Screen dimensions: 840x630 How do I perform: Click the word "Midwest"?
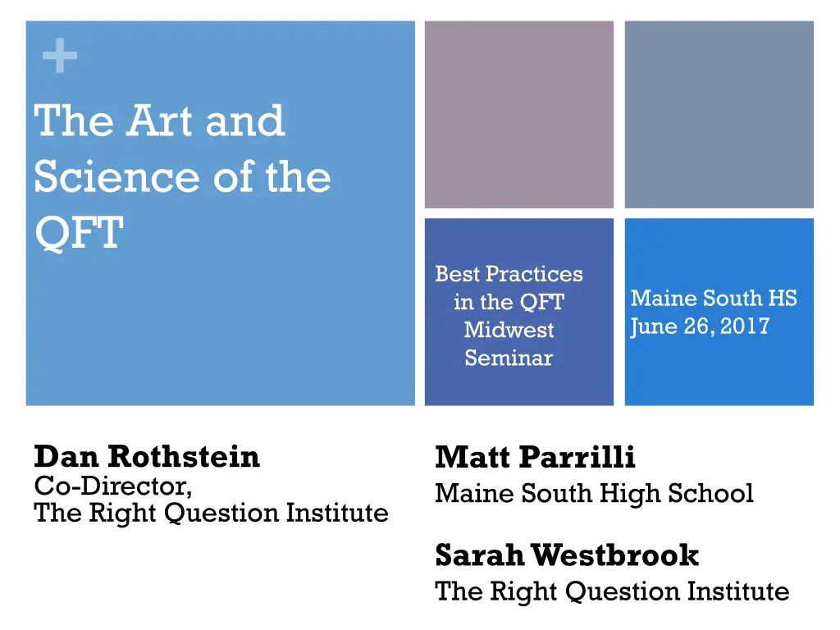pyautogui.click(x=509, y=330)
